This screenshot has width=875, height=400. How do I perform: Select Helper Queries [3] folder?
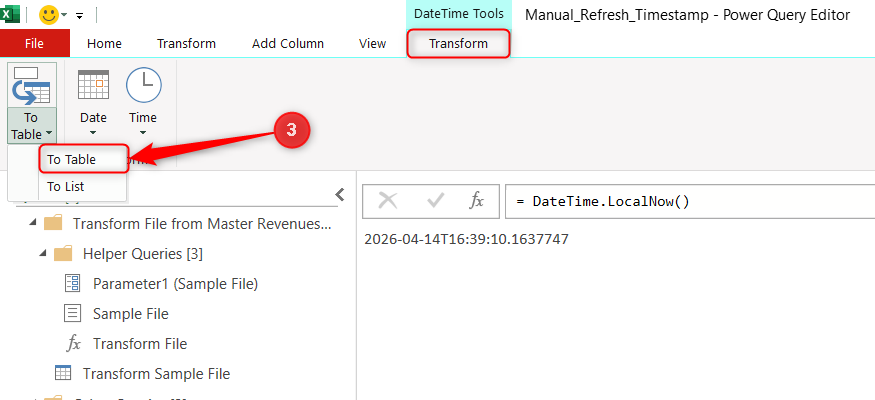pyautogui.click(x=142, y=254)
